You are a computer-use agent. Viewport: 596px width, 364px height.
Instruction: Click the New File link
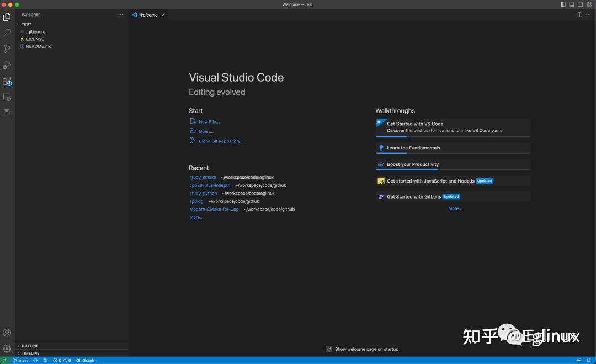[209, 122]
